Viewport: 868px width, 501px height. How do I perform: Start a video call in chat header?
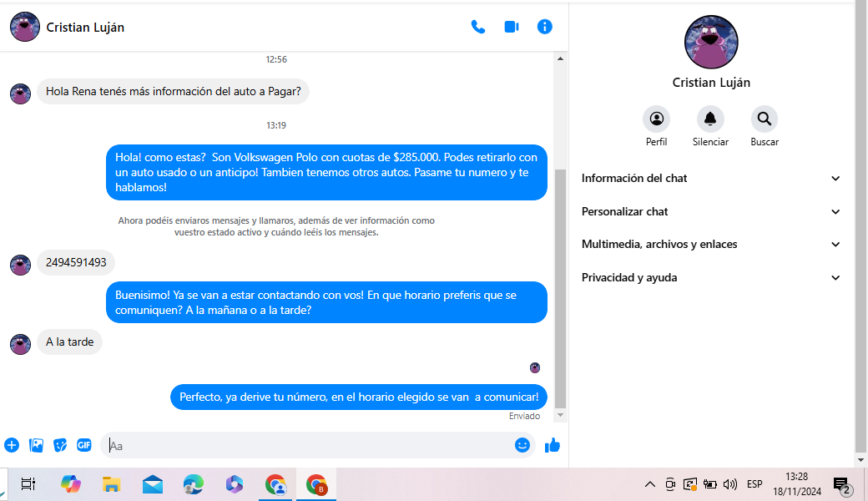pyautogui.click(x=512, y=27)
